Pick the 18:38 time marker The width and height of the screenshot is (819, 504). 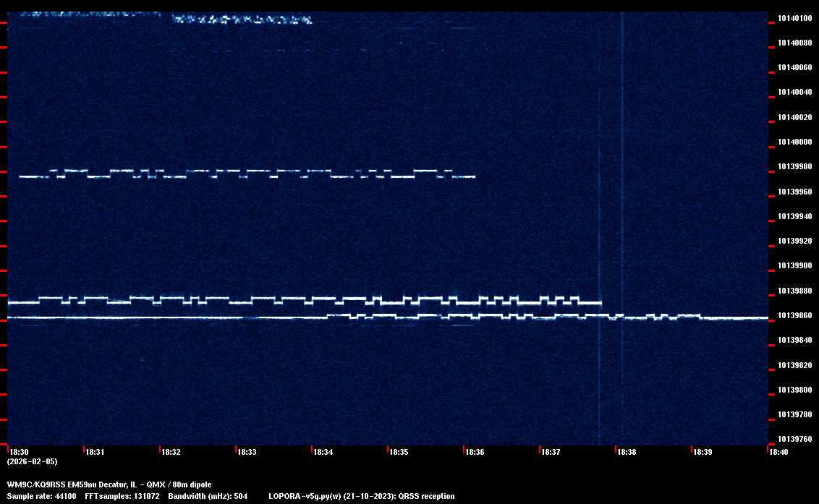627,452
